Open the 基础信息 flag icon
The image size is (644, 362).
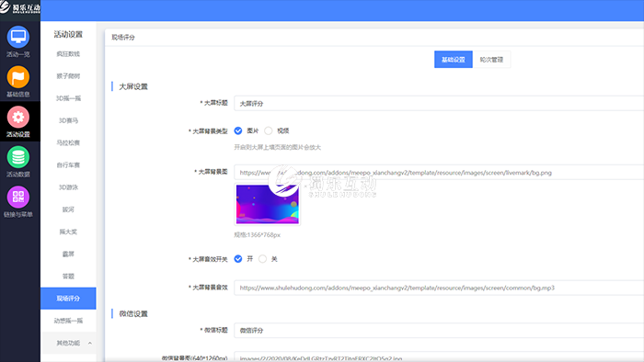point(18,77)
